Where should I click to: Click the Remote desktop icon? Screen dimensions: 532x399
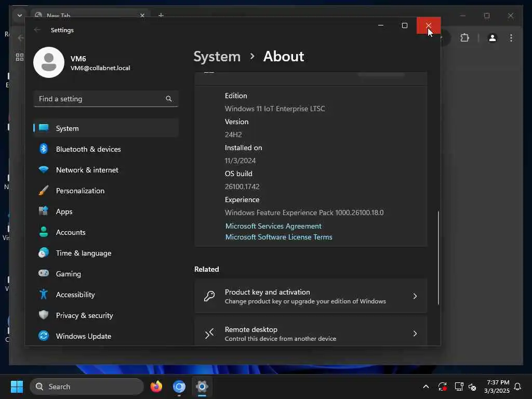209,334
